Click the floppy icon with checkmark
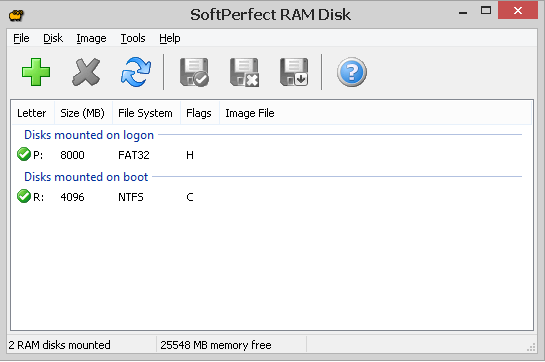 (194, 72)
